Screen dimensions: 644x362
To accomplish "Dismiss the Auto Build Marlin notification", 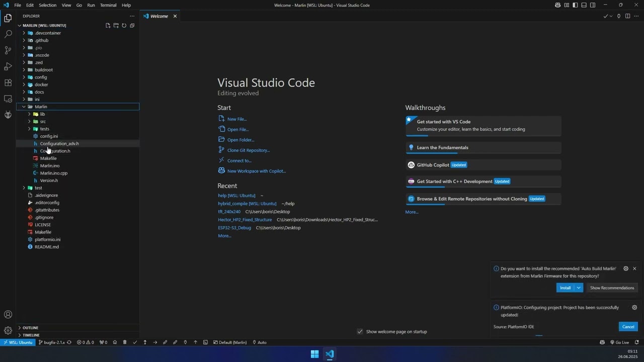I will (x=634, y=268).
